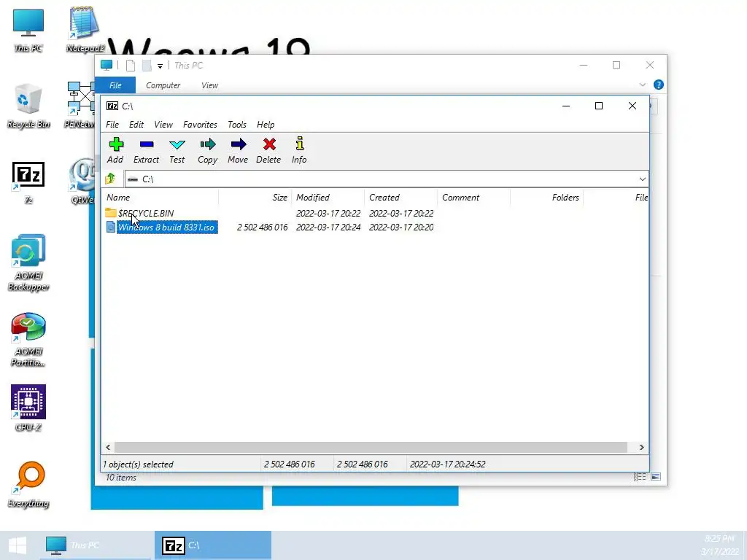Click the horizontal scrollbar left arrow
The width and height of the screenshot is (747, 560).
pos(108,447)
